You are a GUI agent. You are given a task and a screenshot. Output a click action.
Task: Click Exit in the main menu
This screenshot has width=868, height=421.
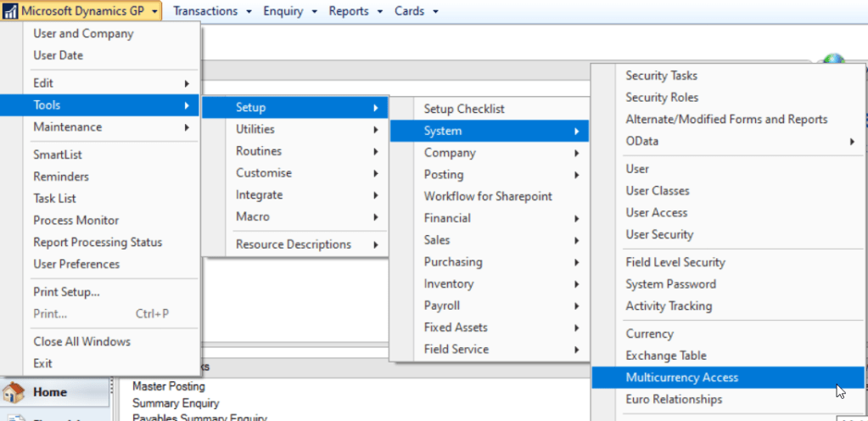[x=42, y=363]
